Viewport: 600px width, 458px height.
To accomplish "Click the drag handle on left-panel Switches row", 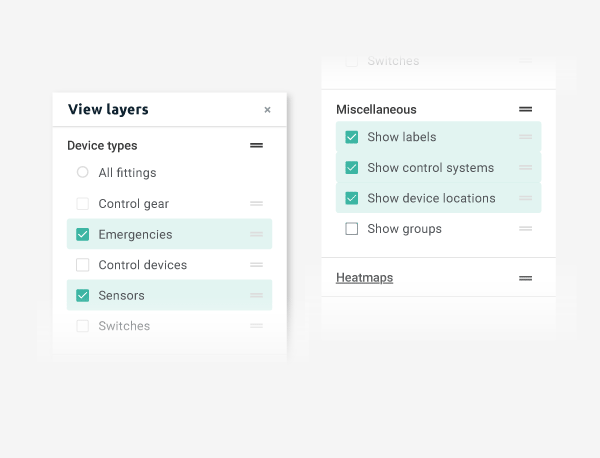I will 256,326.
